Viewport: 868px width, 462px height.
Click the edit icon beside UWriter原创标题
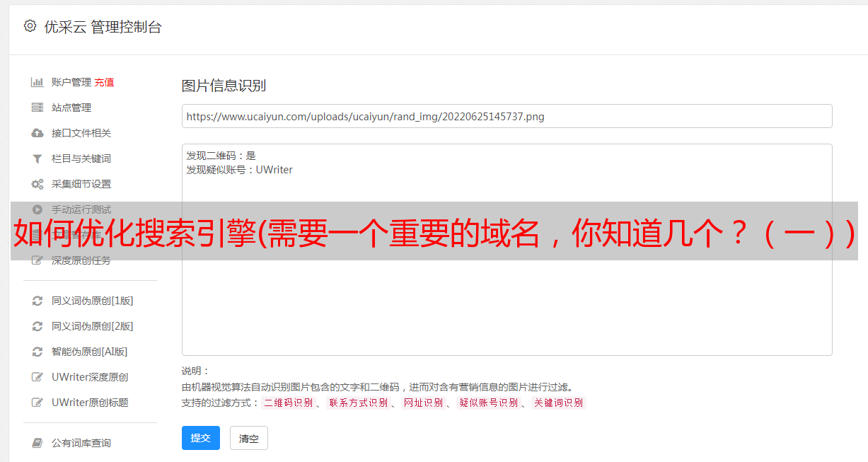coord(37,403)
